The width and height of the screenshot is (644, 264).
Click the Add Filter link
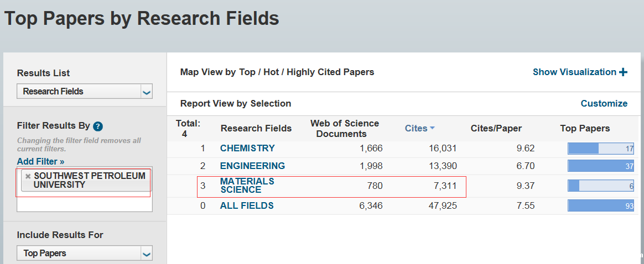pos(40,161)
